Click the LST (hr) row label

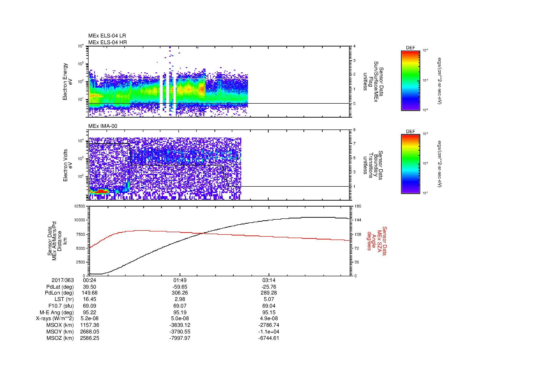tap(64, 299)
